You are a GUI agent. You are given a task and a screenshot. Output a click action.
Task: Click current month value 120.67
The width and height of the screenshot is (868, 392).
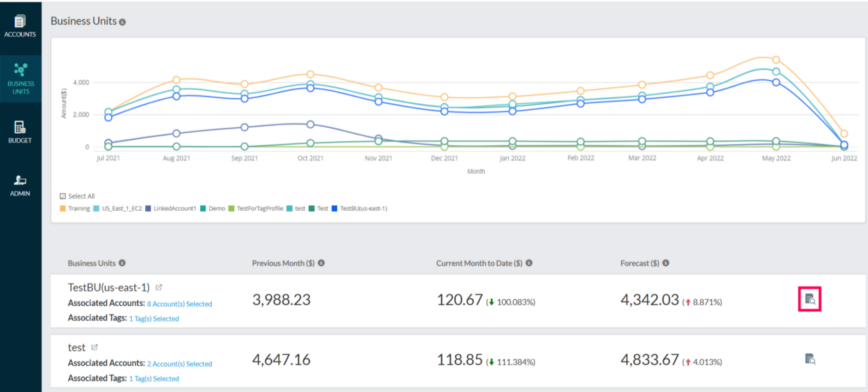click(x=460, y=300)
